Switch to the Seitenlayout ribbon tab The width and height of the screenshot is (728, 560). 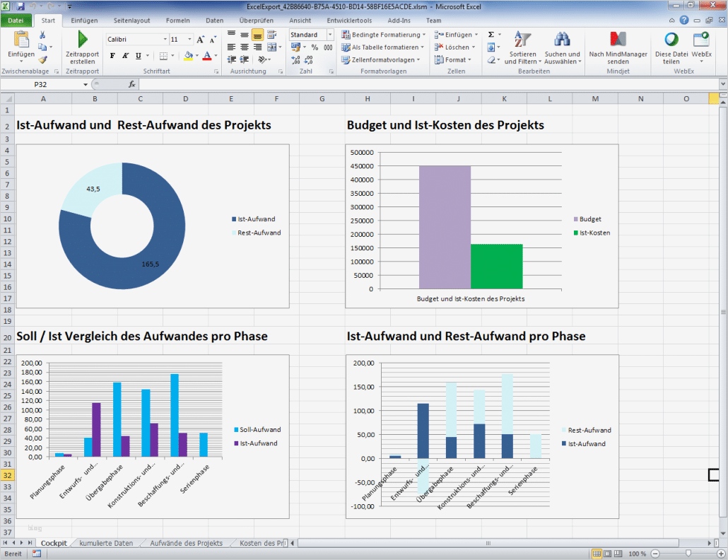click(132, 21)
